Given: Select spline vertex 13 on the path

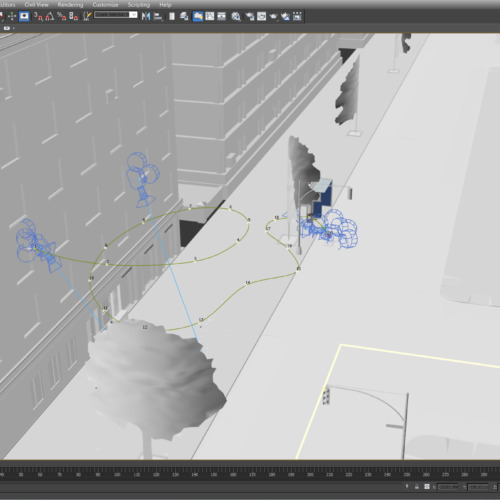Looking at the screenshot, I should coord(201,321).
